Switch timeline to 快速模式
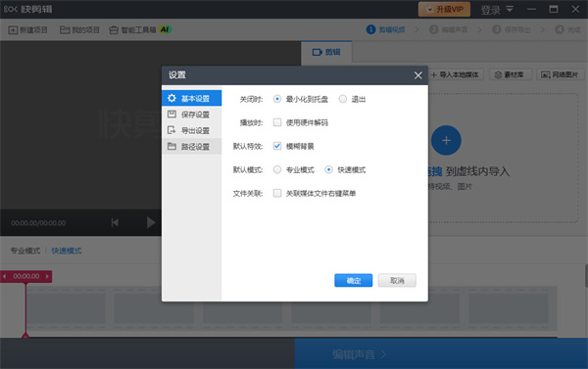The height and width of the screenshot is (369, 588). pos(67,251)
